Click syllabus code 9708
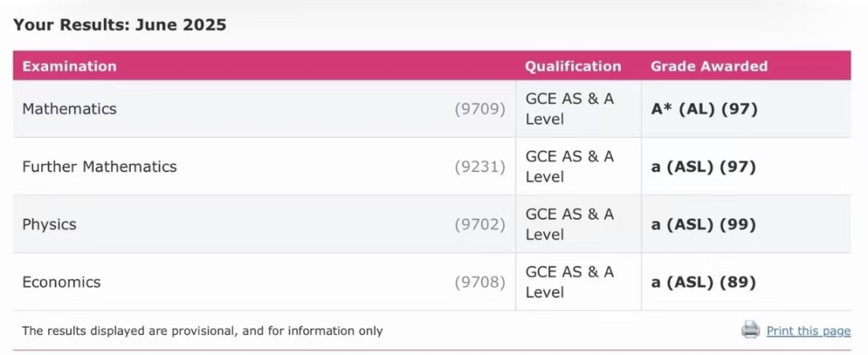The width and height of the screenshot is (868, 355). point(480,283)
